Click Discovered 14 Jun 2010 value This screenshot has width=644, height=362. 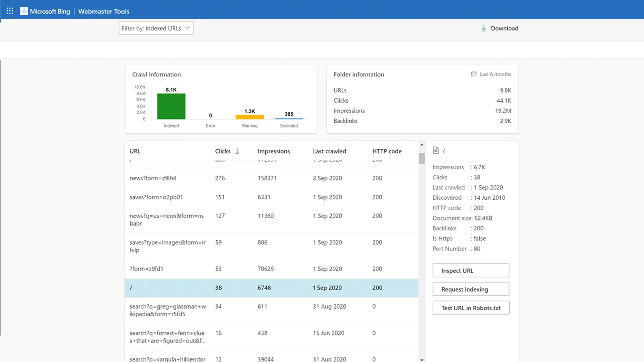point(489,198)
